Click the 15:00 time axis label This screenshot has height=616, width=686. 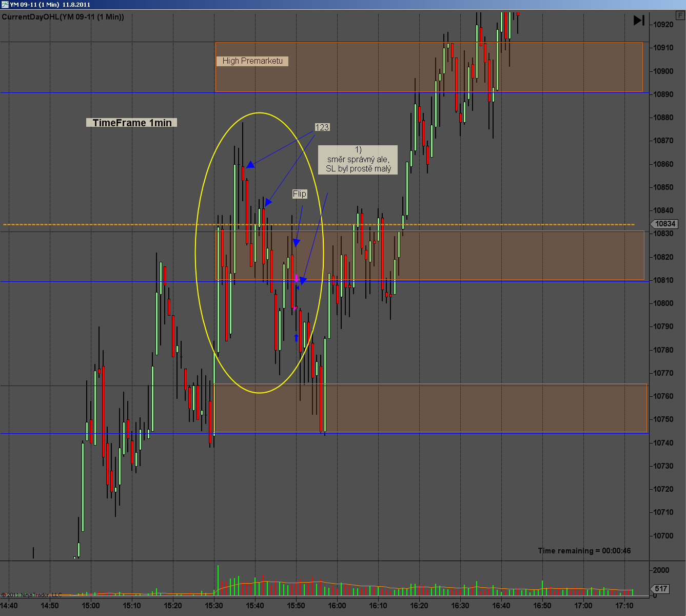coord(91,606)
